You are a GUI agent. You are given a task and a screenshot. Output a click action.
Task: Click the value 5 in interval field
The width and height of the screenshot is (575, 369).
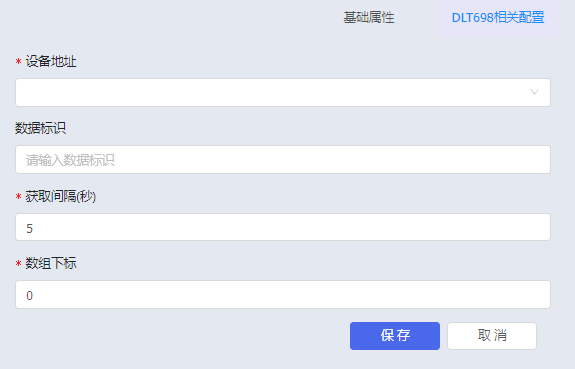tap(30, 229)
